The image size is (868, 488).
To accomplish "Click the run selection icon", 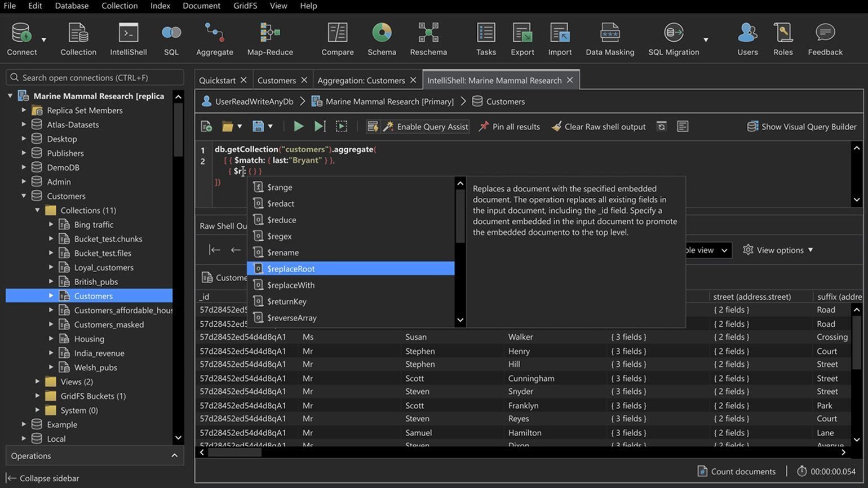I will click(342, 127).
